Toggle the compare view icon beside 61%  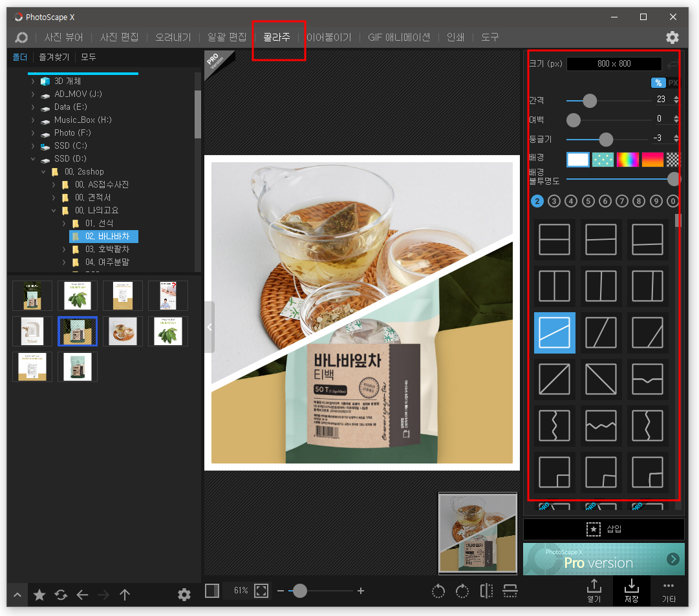(x=212, y=591)
